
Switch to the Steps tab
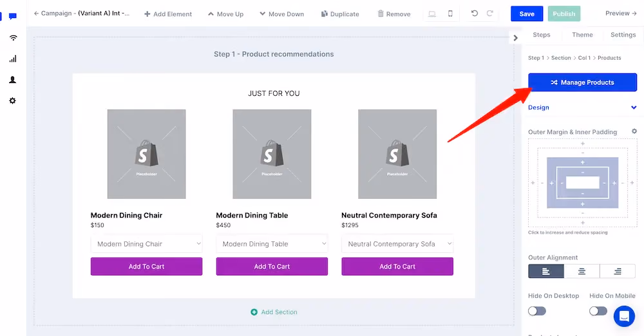click(542, 35)
